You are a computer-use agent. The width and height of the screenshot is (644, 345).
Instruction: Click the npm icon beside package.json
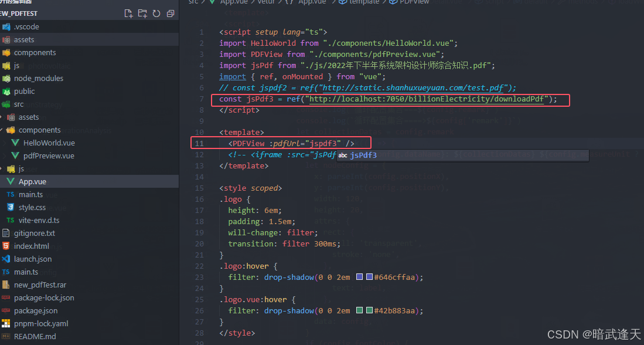[x=6, y=310]
